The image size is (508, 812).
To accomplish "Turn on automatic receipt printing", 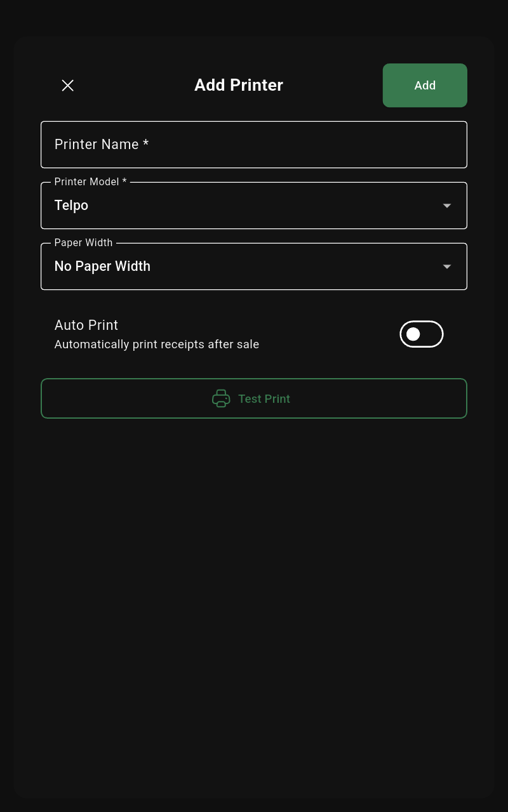I will (422, 334).
